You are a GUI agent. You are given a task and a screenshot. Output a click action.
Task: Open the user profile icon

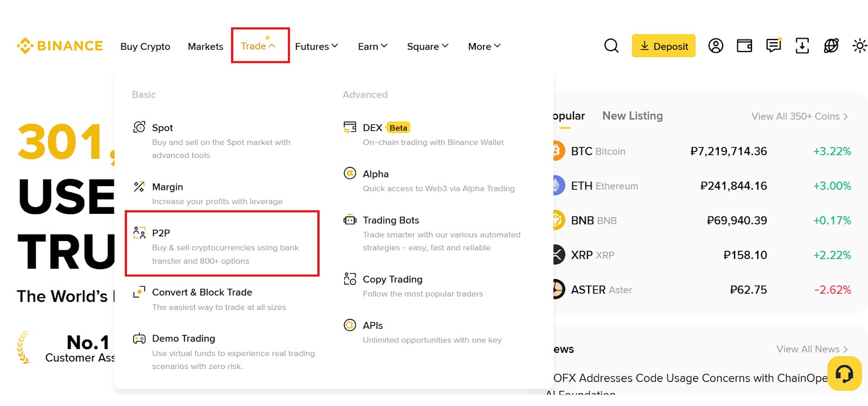pyautogui.click(x=716, y=46)
